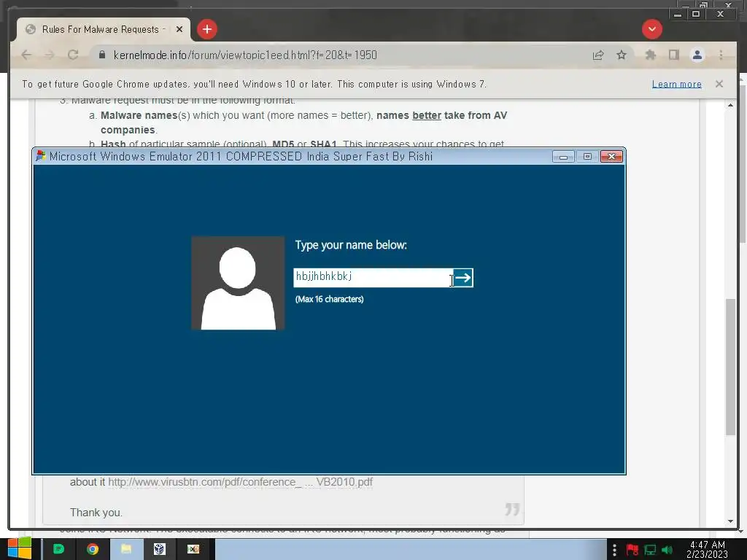Open the Learn more link
Image resolution: width=747 pixels, height=560 pixels.
[x=676, y=85]
